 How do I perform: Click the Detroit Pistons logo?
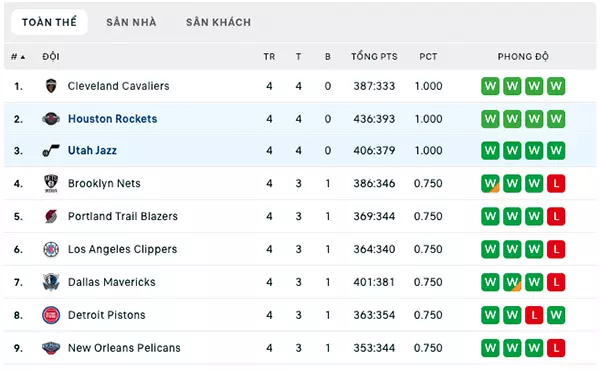click(x=51, y=315)
